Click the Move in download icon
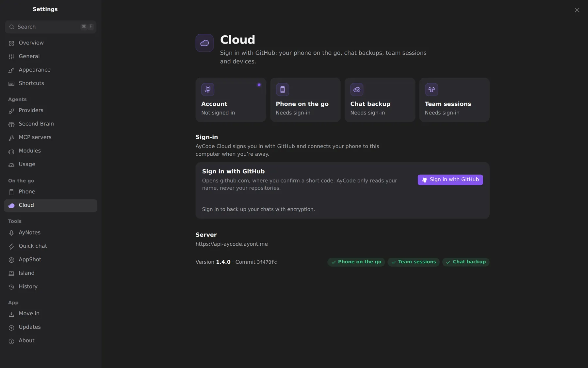 pos(11,314)
